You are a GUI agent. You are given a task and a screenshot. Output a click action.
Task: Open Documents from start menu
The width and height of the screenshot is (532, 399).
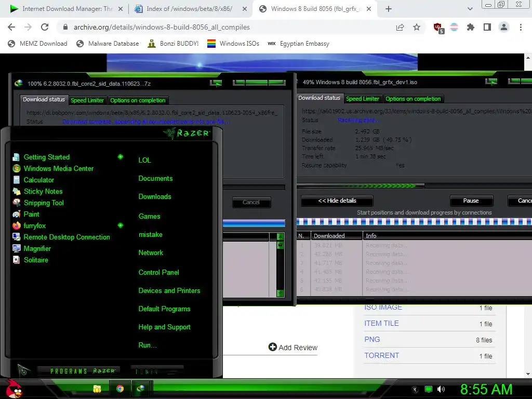[155, 179]
